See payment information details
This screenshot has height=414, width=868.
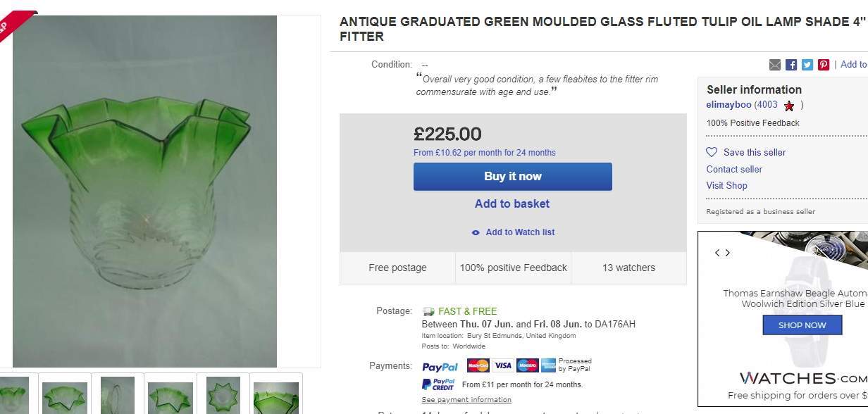click(x=466, y=400)
